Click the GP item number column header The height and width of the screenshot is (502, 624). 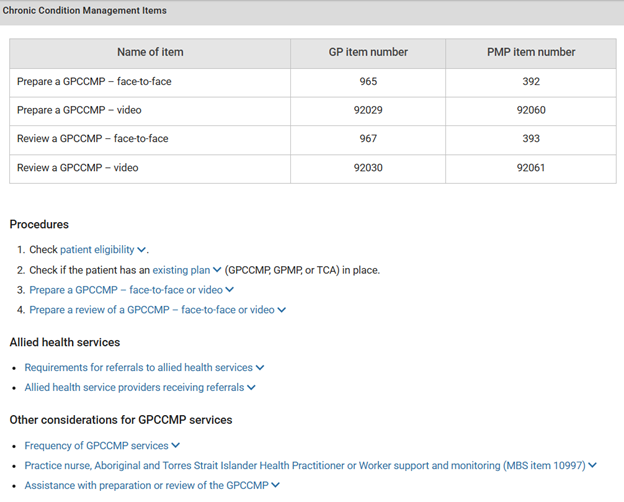click(x=368, y=53)
